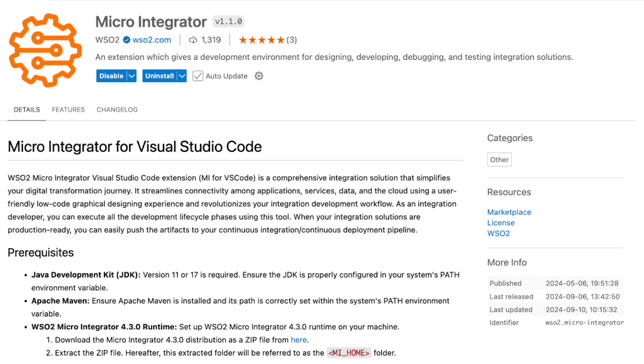Click the Uninstall button
Viewport: 644px width, 364px height.
pos(159,76)
